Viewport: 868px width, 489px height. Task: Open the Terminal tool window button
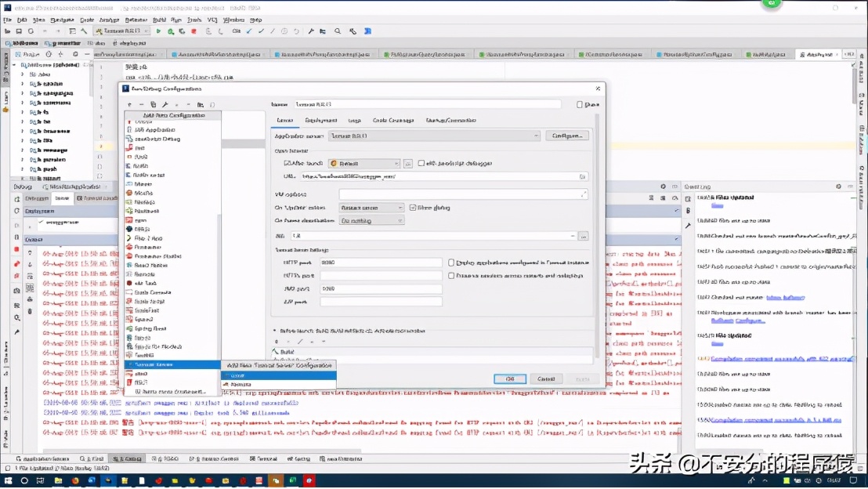tap(263, 459)
